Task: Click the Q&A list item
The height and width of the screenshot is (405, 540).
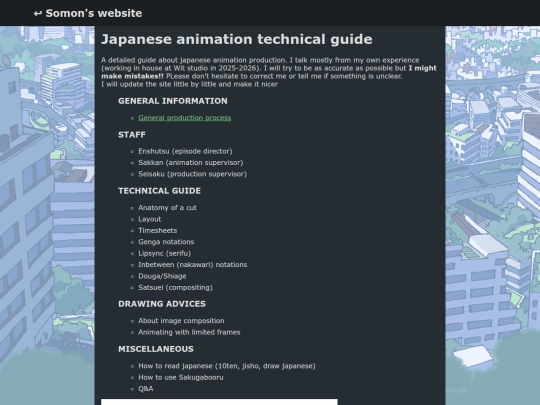Action: tap(146, 388)
